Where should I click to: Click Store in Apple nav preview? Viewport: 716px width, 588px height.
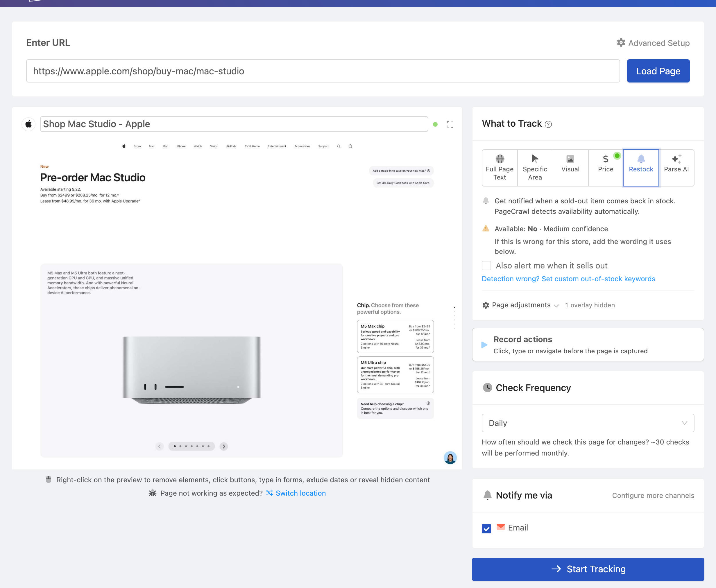tap(137, 146)
